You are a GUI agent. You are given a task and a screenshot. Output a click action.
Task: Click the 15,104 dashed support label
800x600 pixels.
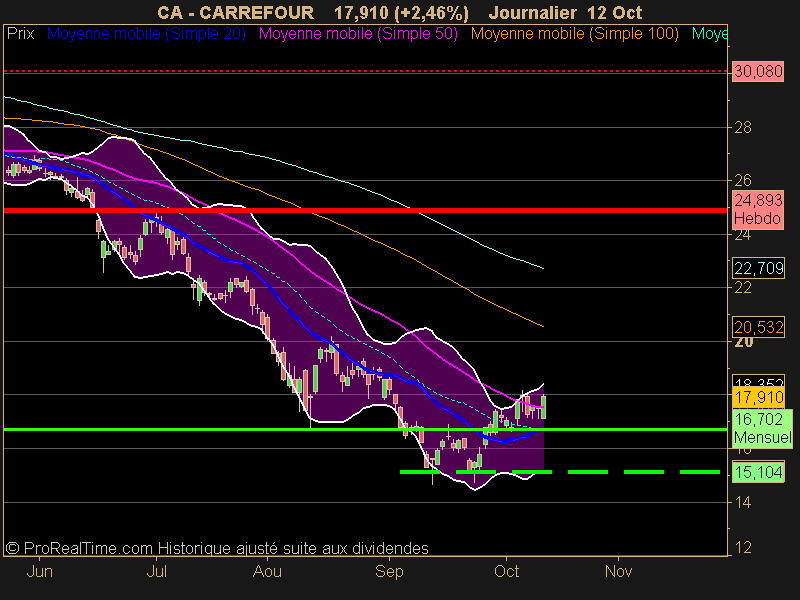[x=758, y=472]
